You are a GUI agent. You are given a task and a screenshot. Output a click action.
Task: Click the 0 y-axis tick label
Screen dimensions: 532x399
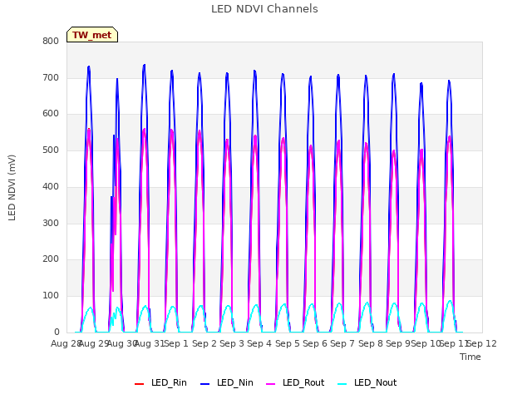click(57, 332)
